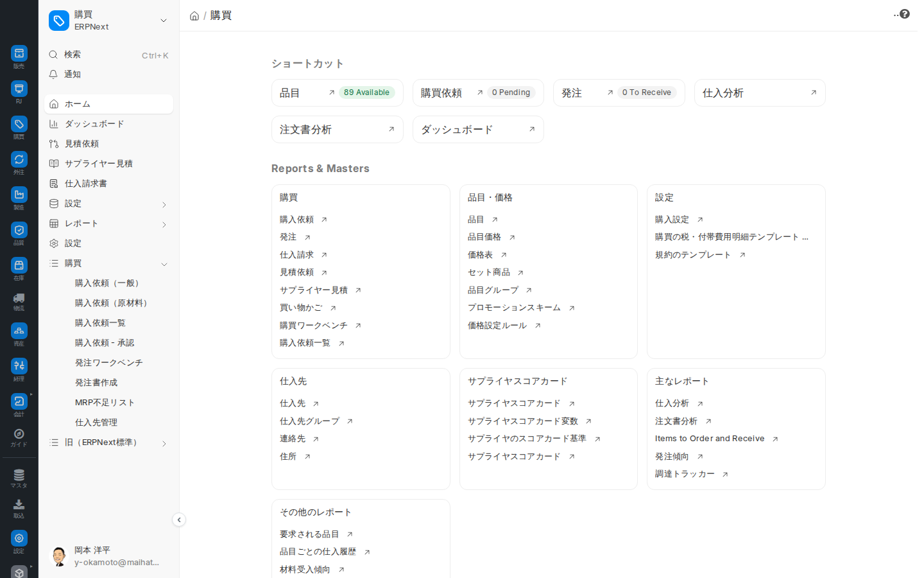Image resolution: width=924 pixels, height=578 pixels.
Task: Open the 調達トラッカー report link
Action: click(685, 474)
